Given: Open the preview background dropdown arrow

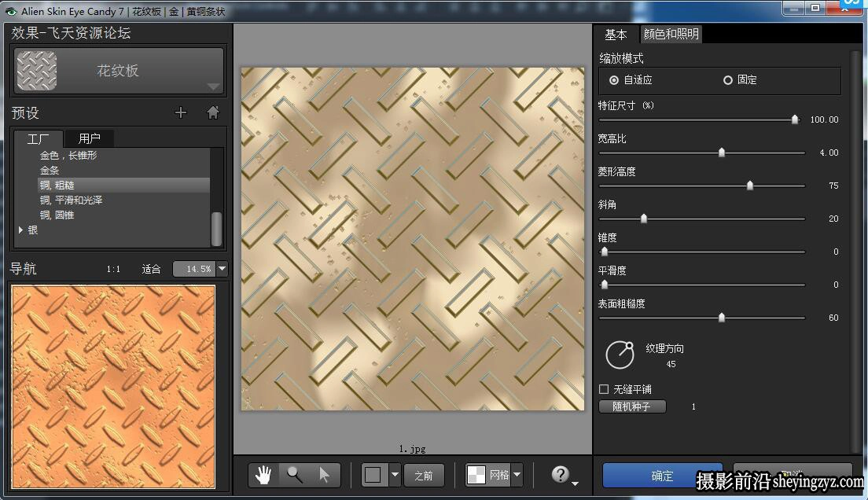Looking at the screenshot, I should click(x=395, y=475).
